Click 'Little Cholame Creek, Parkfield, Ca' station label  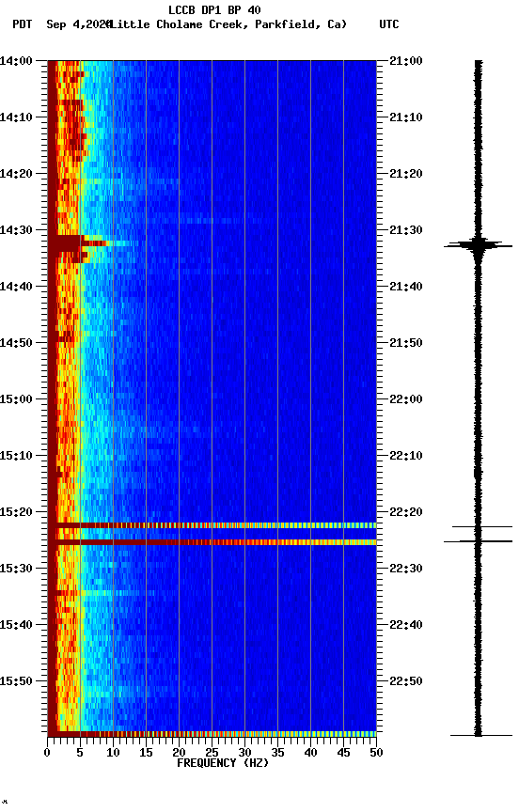[x=227, y=24]
